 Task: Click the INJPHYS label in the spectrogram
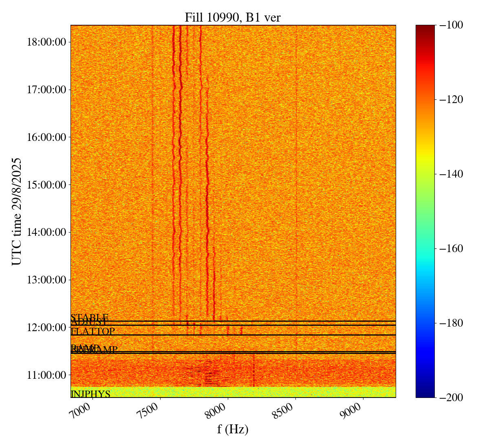[x=90, y=394]
